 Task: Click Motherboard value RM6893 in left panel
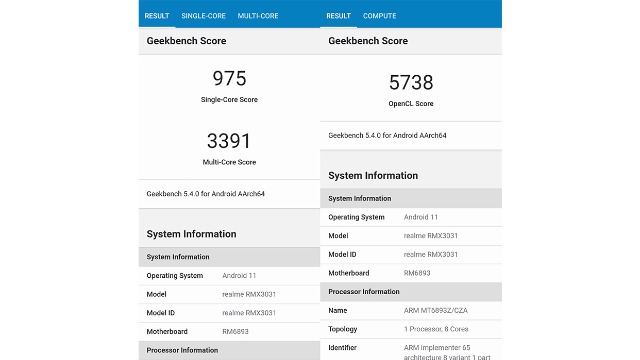(x=235, y=331)
